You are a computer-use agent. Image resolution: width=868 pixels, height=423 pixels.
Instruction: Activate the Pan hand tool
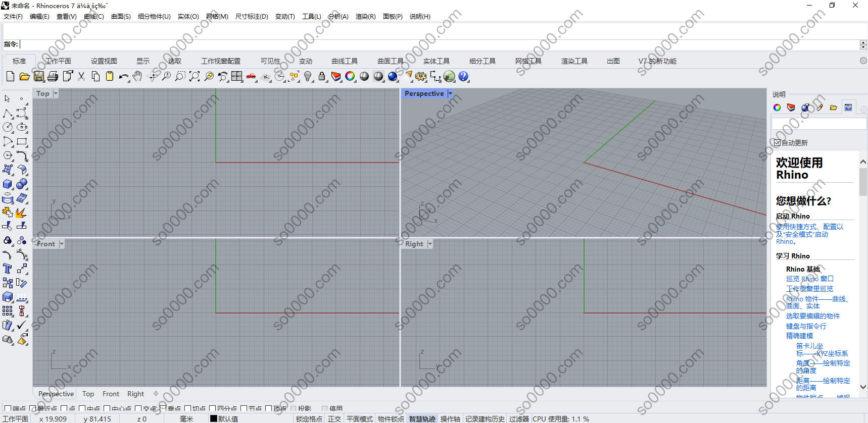[x=137, y=76]
